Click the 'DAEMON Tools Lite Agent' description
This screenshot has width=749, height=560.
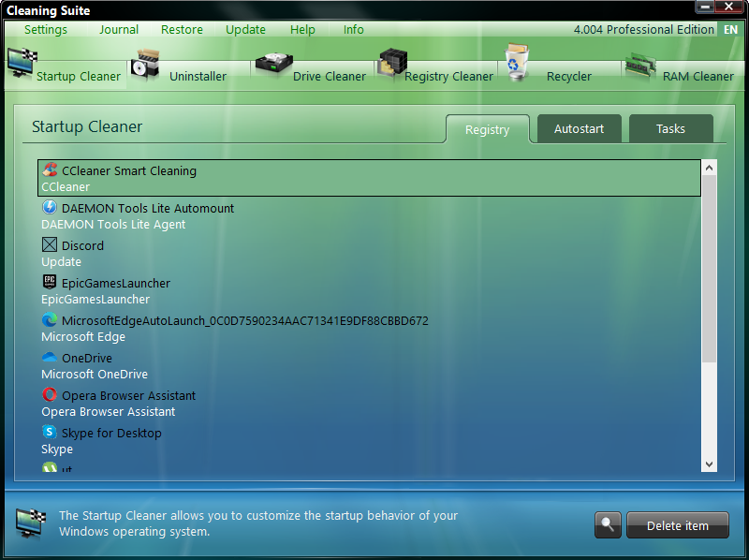pos(113,225)
